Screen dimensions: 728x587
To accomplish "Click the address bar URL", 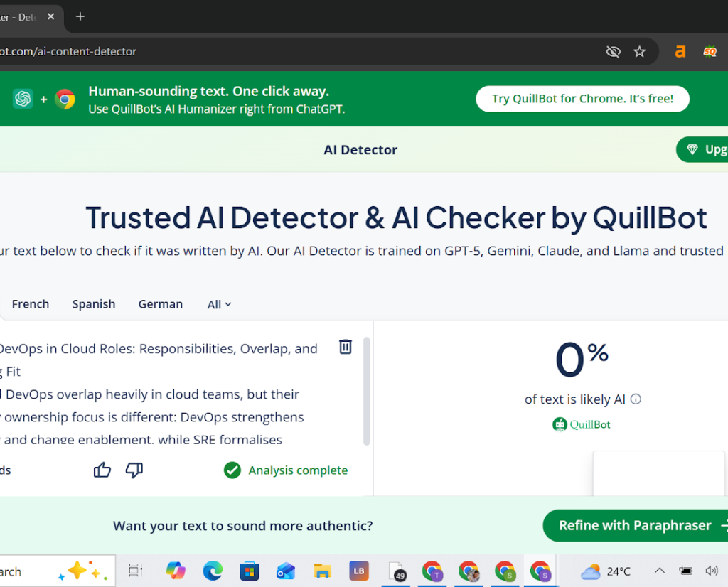I will 68,51.
